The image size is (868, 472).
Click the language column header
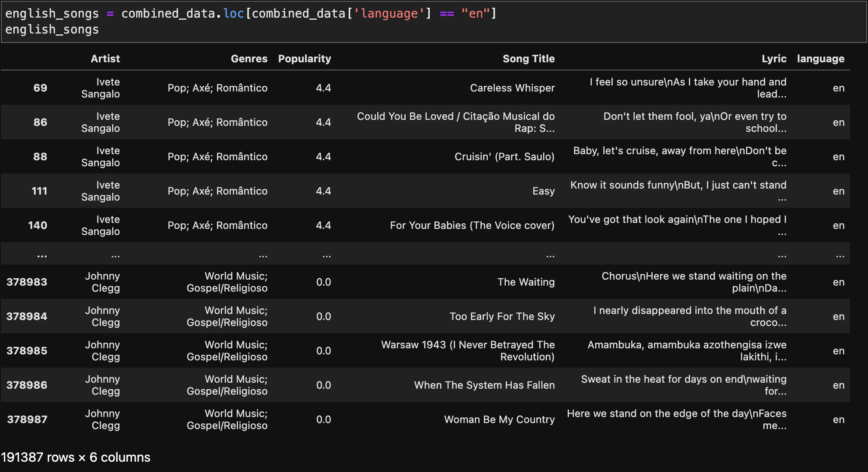(x=820, y=58)
